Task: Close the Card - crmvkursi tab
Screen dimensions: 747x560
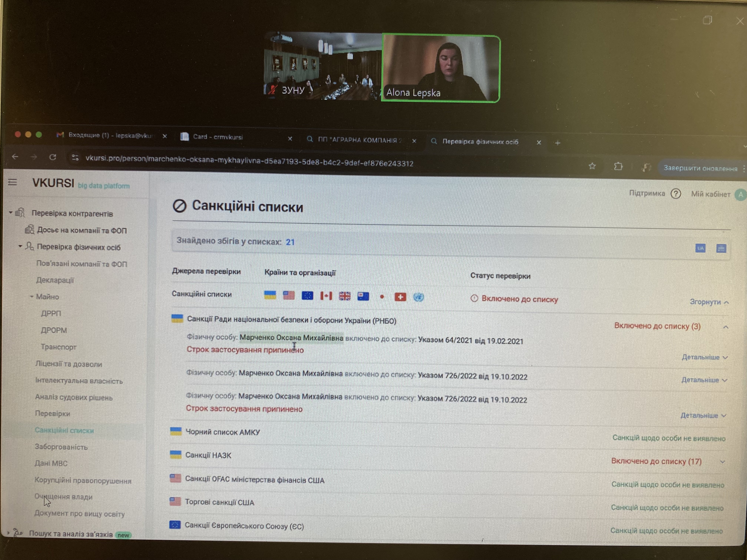Action: [290, 138]
